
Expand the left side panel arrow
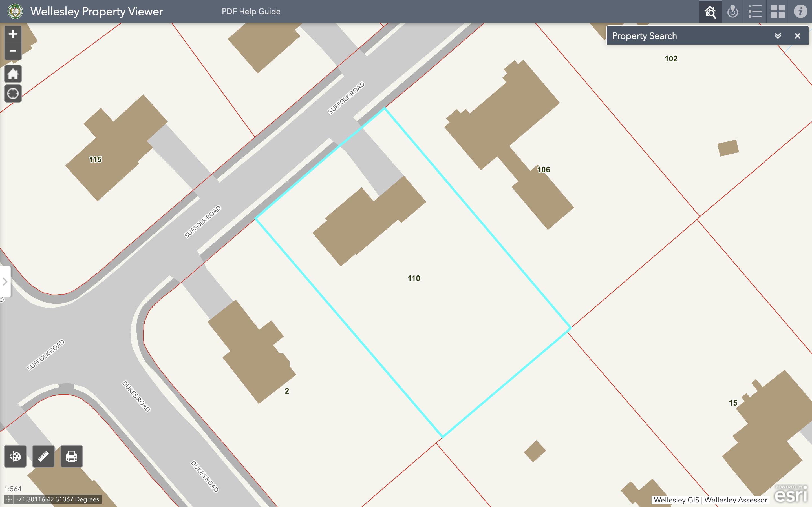[5, 282]
